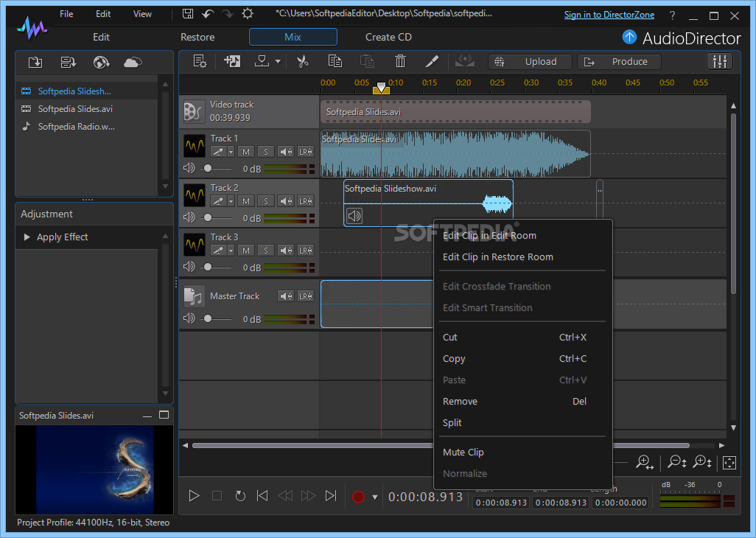The image size is (756, 538).
Task: Click the video preview thumbnail
Action: click(x=94, y=469)
